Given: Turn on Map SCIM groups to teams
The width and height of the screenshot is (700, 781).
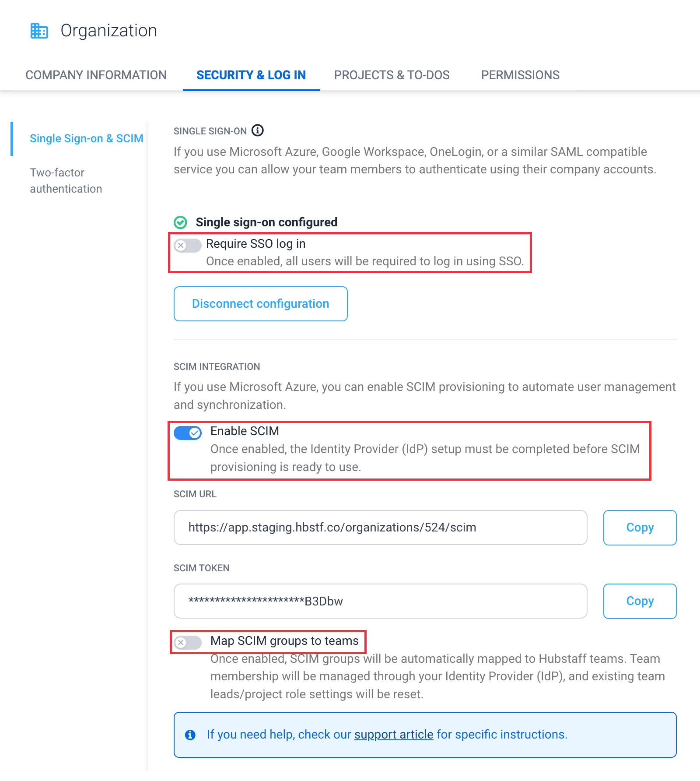Looking at the screenshot, I should pyautogui.click(x=188, y=642).
